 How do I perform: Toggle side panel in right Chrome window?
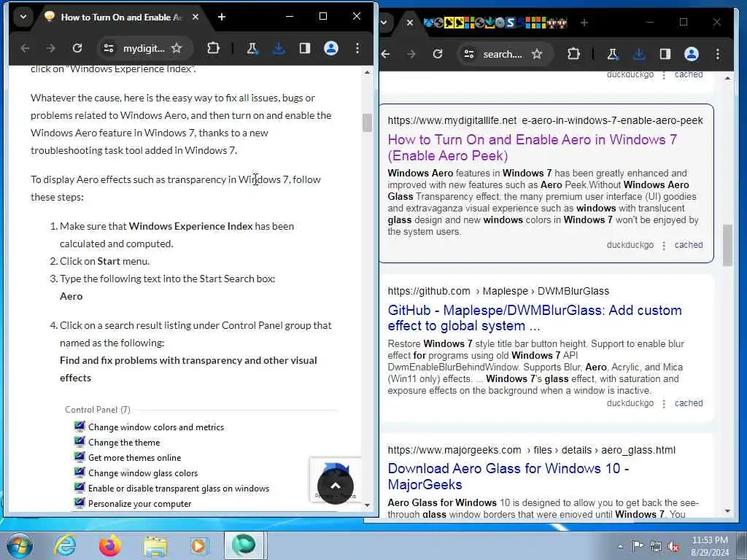click(665, 54)
